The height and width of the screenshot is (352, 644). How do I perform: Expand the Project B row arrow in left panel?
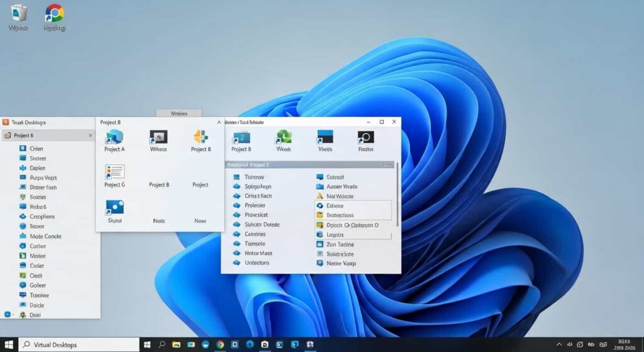pos(90,135)
